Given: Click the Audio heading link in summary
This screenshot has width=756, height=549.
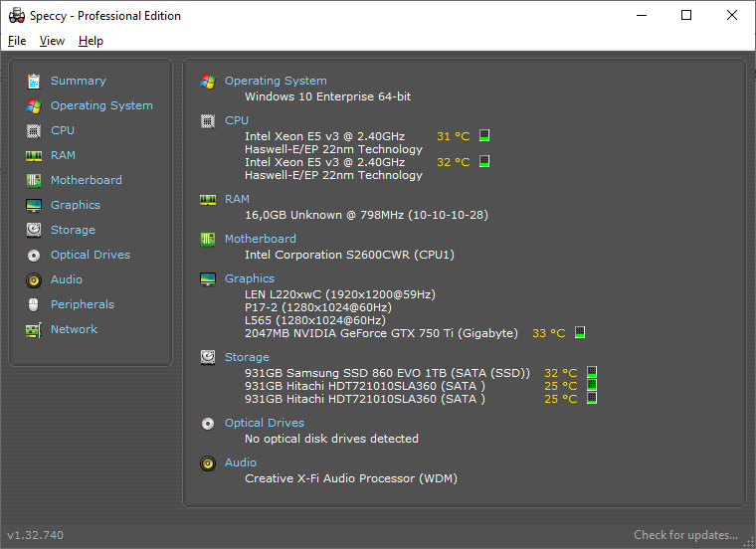Looking at the screenshot, I should click(240, 463).
